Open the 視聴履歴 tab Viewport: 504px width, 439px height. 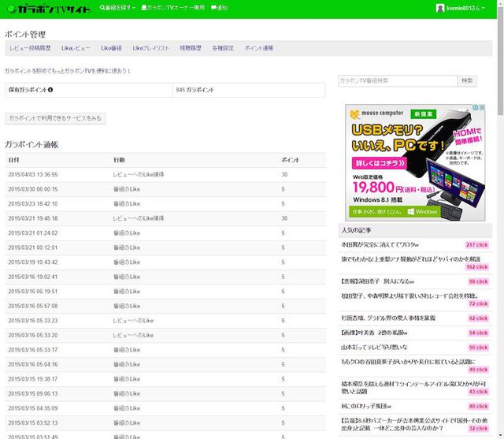[191, 48]
